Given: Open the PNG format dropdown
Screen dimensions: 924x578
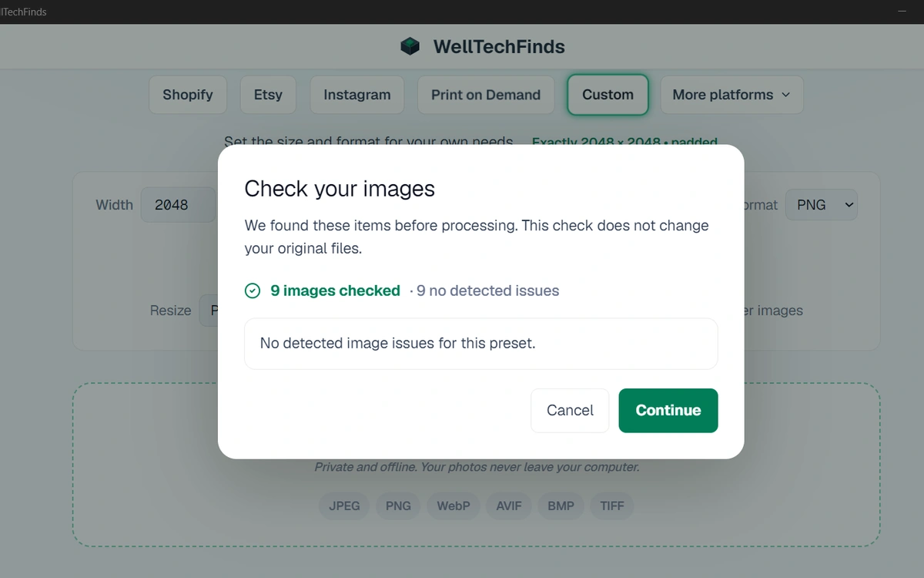Looking at the screenshot, I should [821, 205].
